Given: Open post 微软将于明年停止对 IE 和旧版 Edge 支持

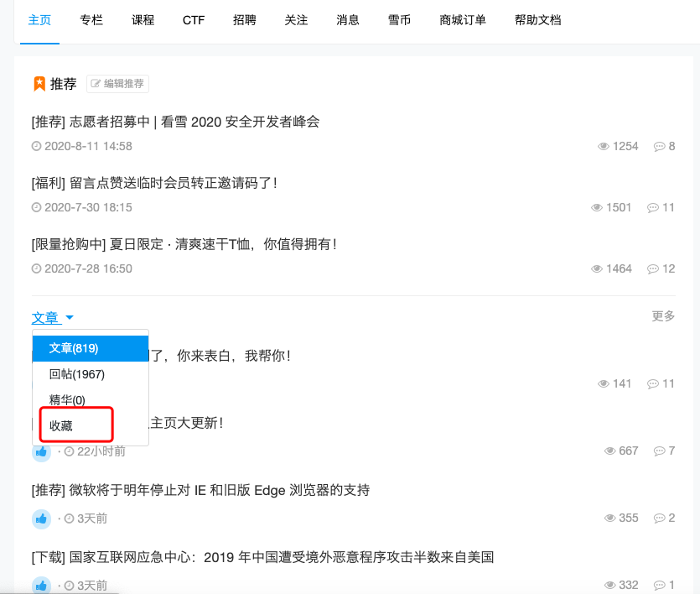Looking at the screenshot, I should (200, 490).
